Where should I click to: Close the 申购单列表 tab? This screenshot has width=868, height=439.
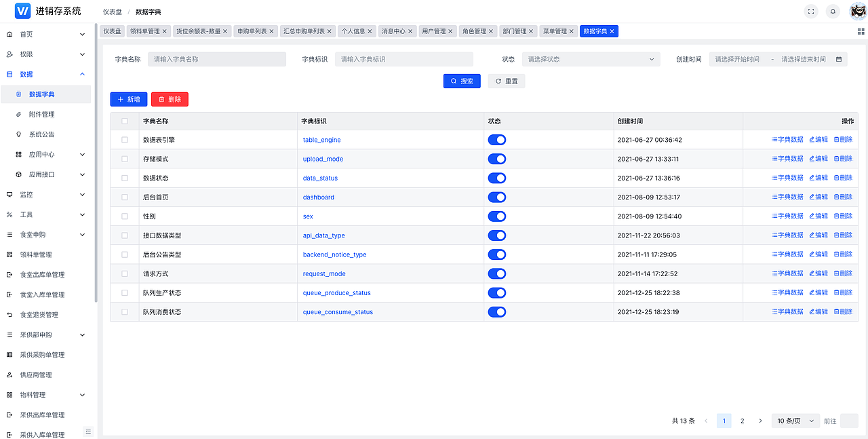[x=272, y=31]
